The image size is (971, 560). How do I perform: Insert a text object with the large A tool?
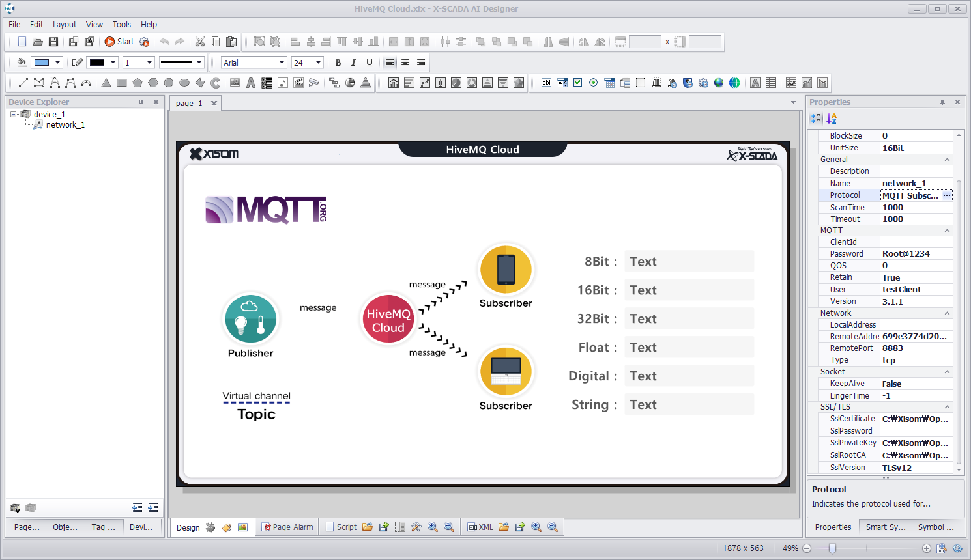click(251, 83)
